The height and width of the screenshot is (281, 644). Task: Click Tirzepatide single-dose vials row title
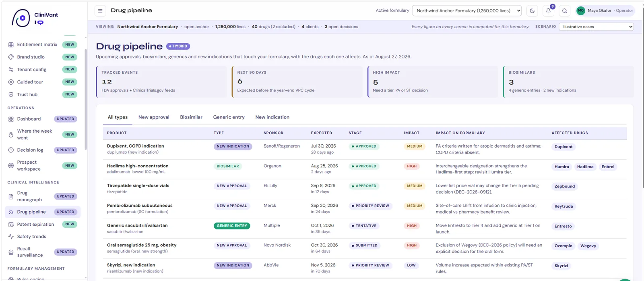138,186
